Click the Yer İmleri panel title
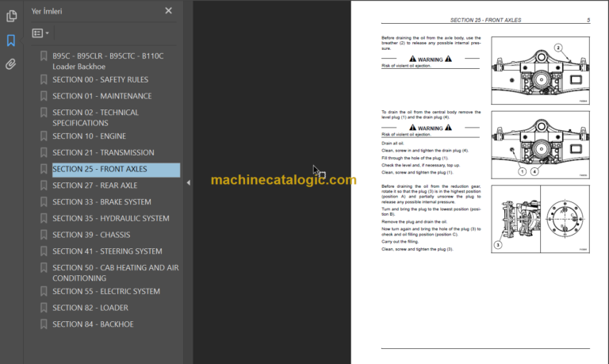 tap(47, 11)
